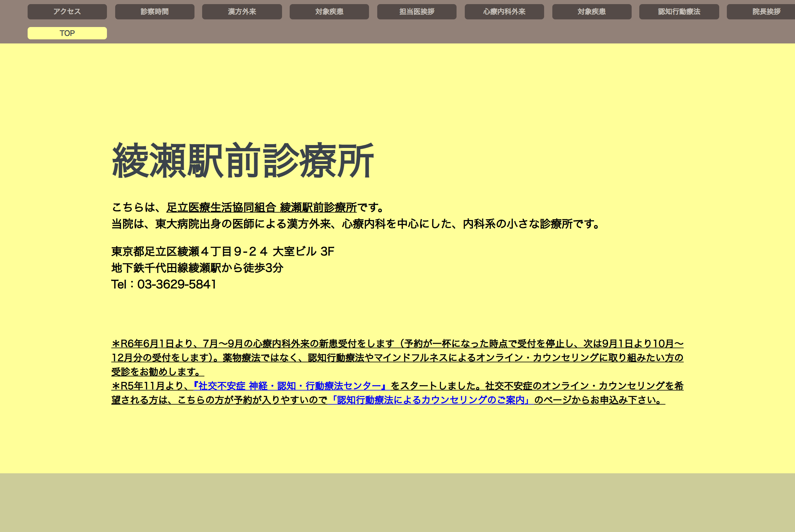Click the notice text ＊R5年11月より
795x532 pixels.
pyautogui.click(x=150, y=386)
